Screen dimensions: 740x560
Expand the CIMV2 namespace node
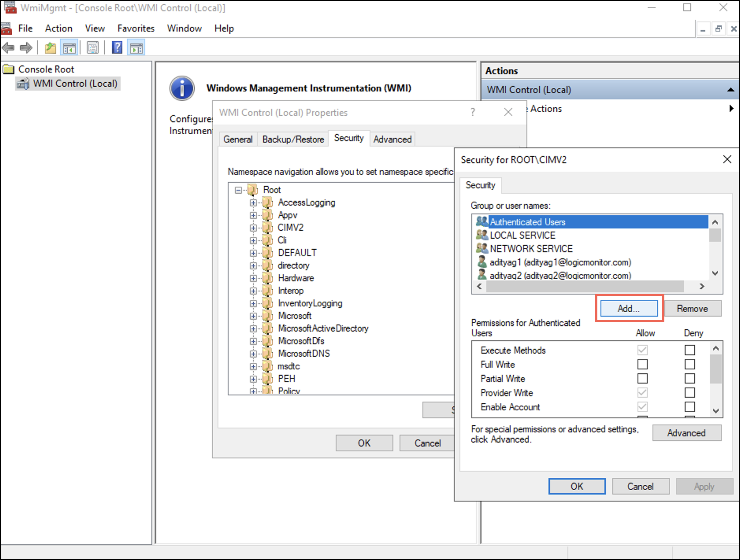click(253, 228)
